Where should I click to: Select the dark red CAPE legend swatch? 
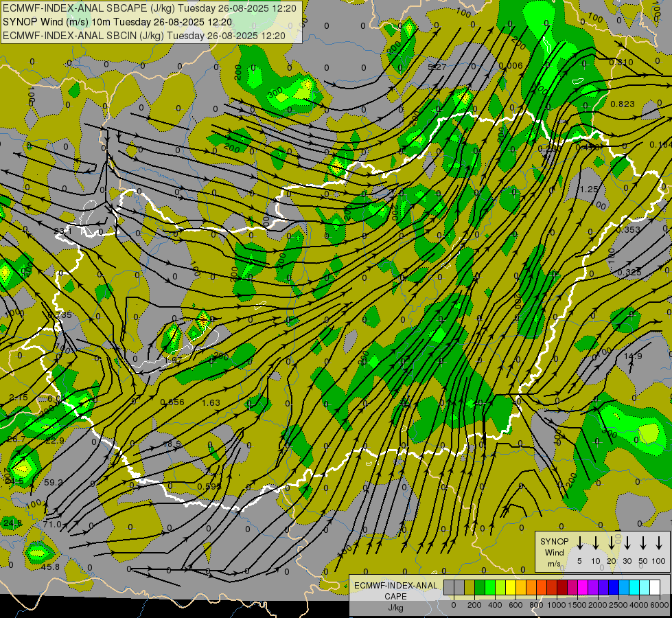pos(562,588)
